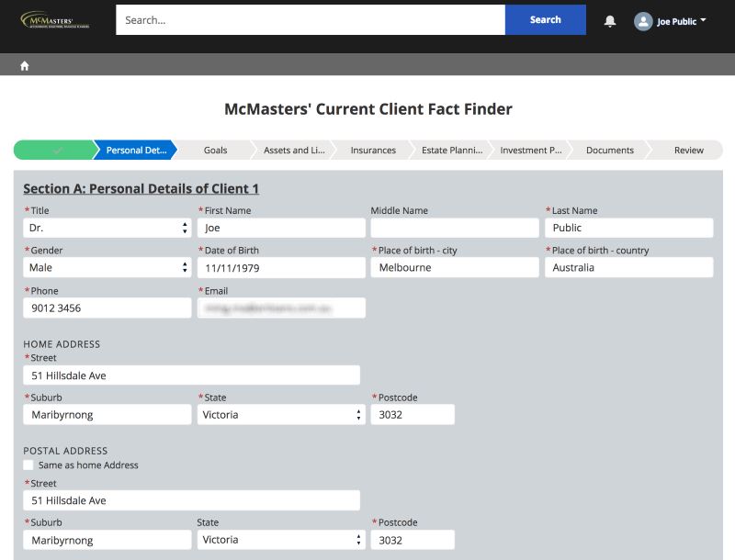This screenshot has height=560, width=735.
Task: Open the Insurances step
Action: [x=373, y=151]
